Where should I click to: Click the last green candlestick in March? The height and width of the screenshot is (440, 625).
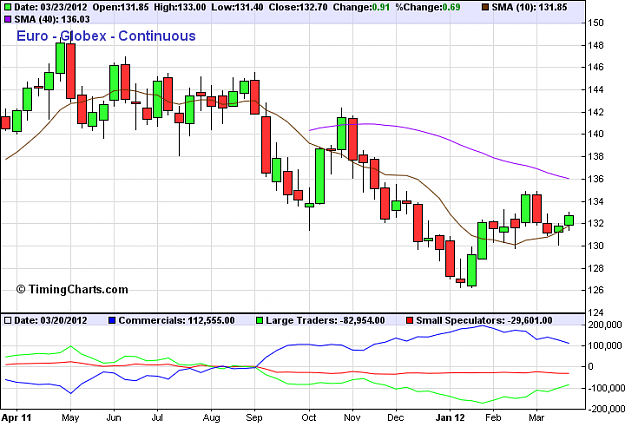click(569, 220)
